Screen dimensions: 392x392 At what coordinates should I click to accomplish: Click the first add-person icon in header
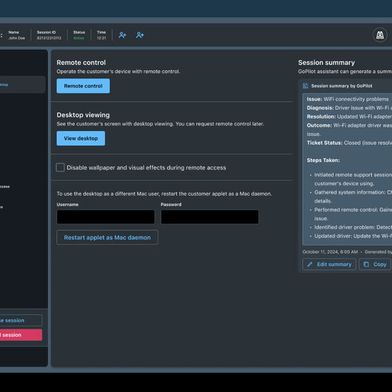(x=122, y=35)
